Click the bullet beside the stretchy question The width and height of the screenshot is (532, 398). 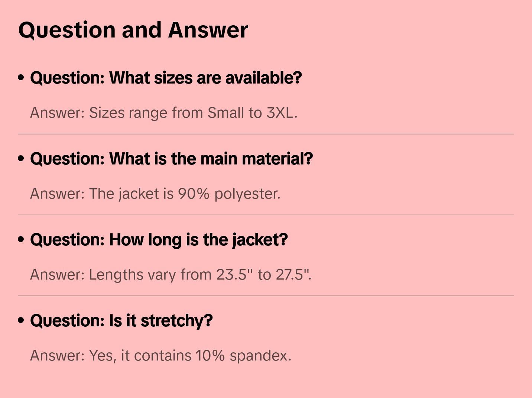(21, 321)
